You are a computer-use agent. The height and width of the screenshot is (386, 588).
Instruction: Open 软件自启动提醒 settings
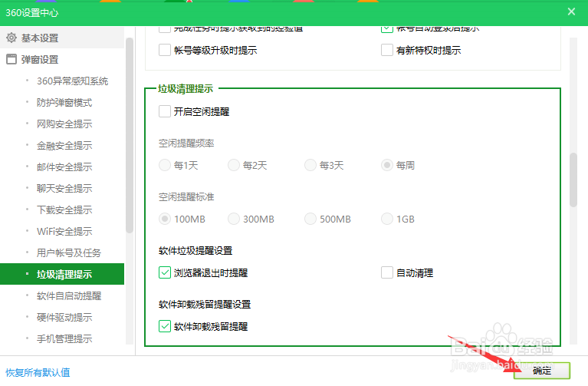69,296
